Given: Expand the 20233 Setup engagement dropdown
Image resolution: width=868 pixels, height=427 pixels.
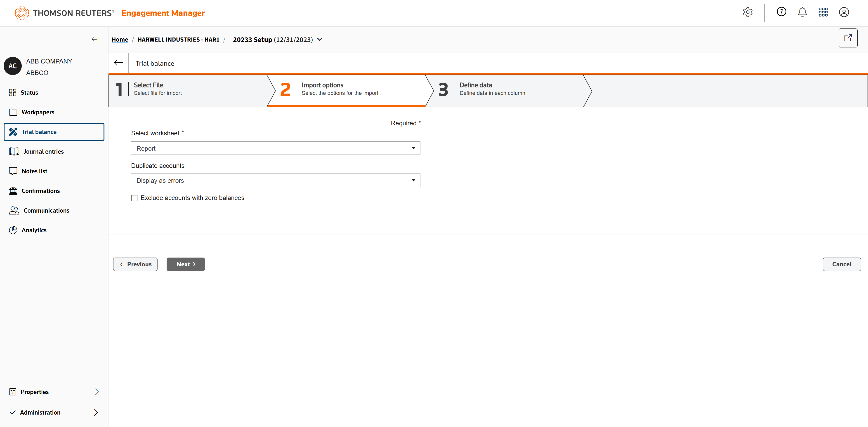Looking at the screenshot, I should pos(320,39).
